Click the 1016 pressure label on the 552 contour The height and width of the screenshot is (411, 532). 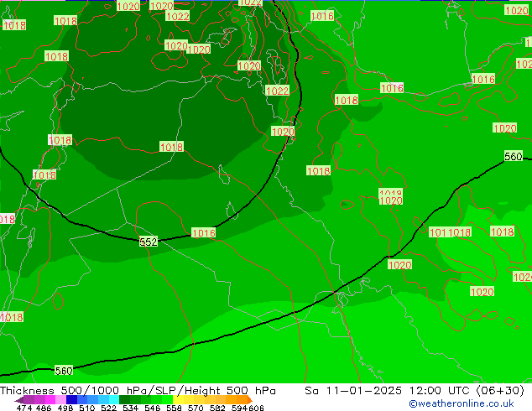pos(203,232)
